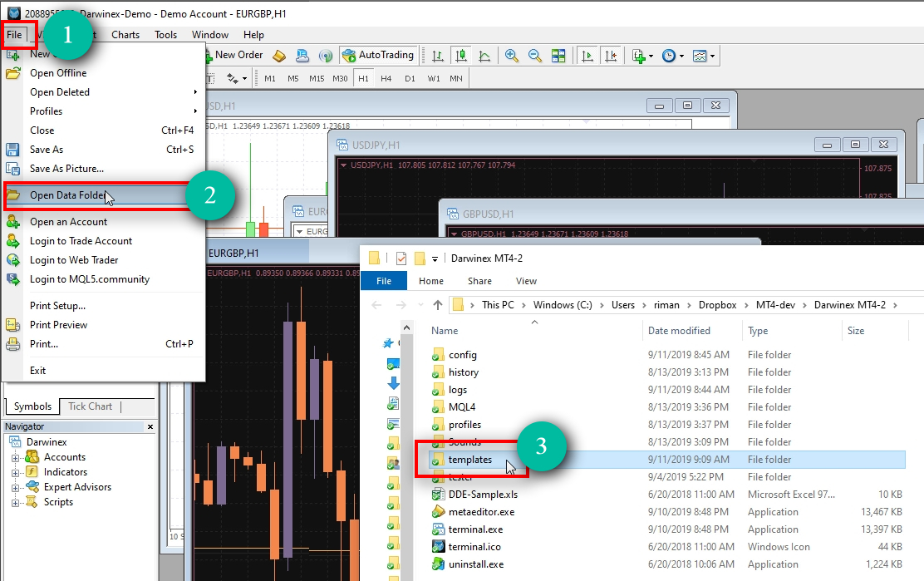
Task: Toggle the AutoTrading button
Action: [378, 56]
